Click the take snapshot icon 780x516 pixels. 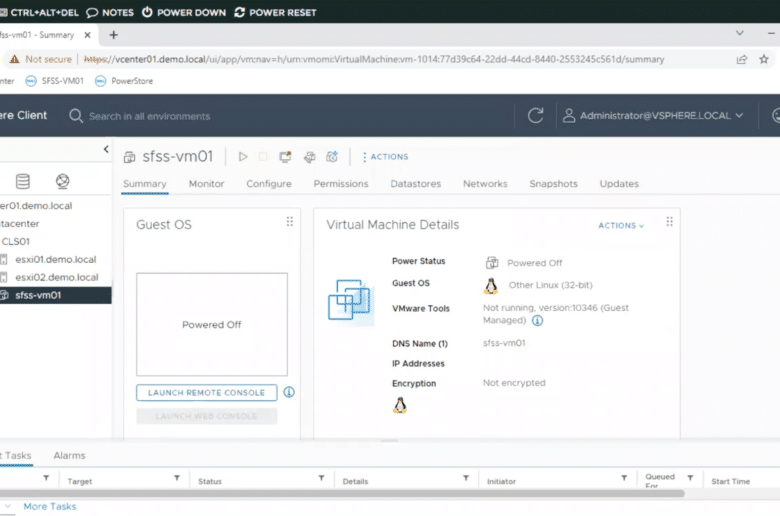(332, 157)
